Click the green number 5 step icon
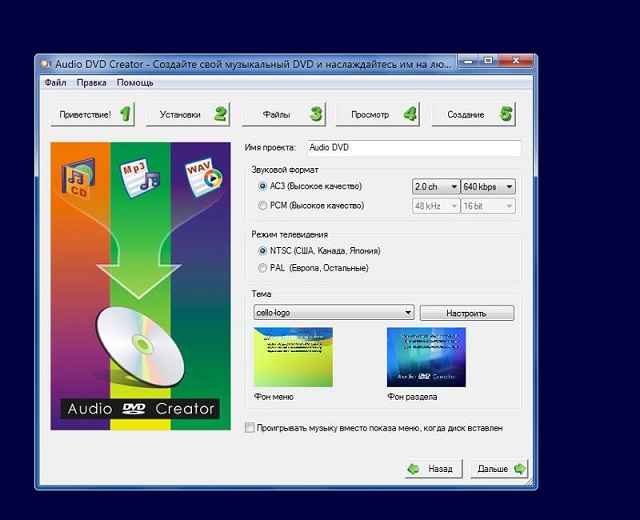Screen dimensions: 640x520 506,114
